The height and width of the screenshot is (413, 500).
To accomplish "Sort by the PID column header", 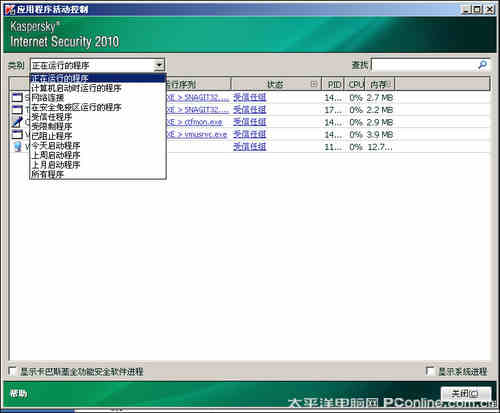I will coord(333,84).
